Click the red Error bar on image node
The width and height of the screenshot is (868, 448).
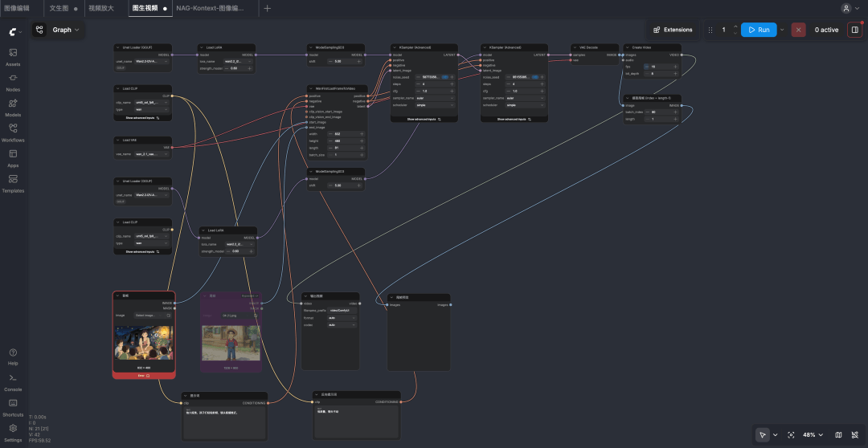[x=144, y=375]
